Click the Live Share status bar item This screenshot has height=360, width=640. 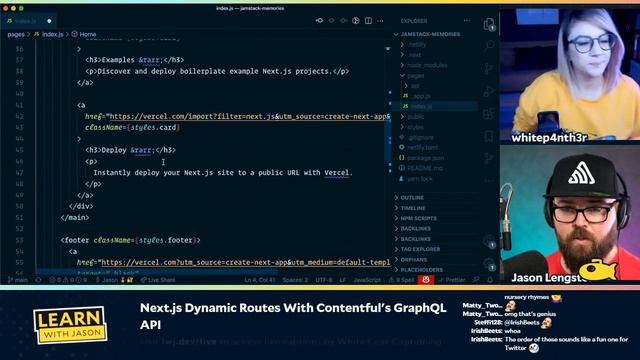pyautogui.click(x=158, y=280)
